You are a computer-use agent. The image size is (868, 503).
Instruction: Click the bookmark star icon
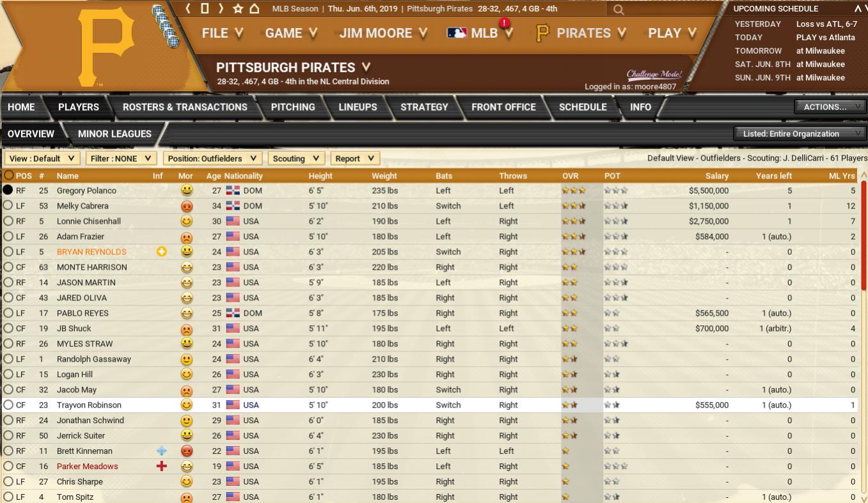pyautogui.click(x=238, y=8)
